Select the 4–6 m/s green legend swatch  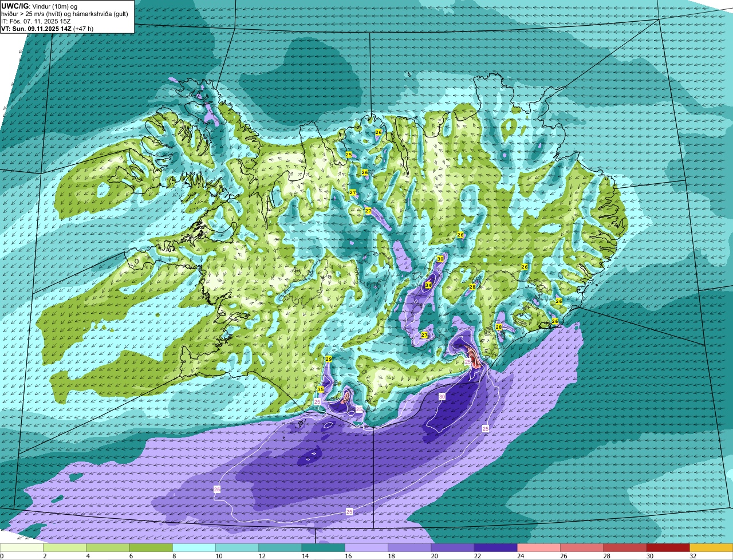108,548
